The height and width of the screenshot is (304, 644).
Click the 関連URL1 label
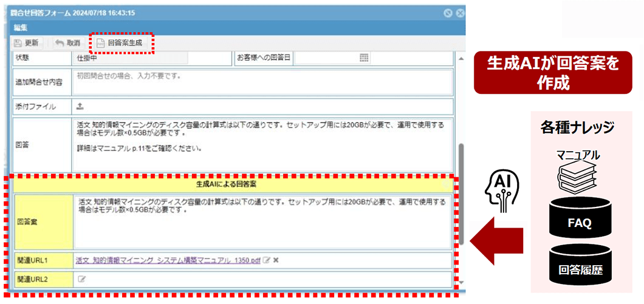[33, 260]
